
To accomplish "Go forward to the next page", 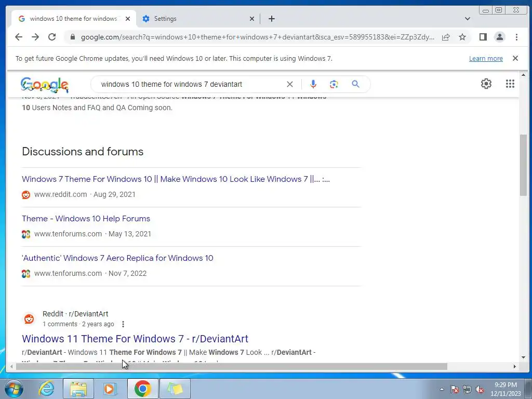I will point(35,37).
